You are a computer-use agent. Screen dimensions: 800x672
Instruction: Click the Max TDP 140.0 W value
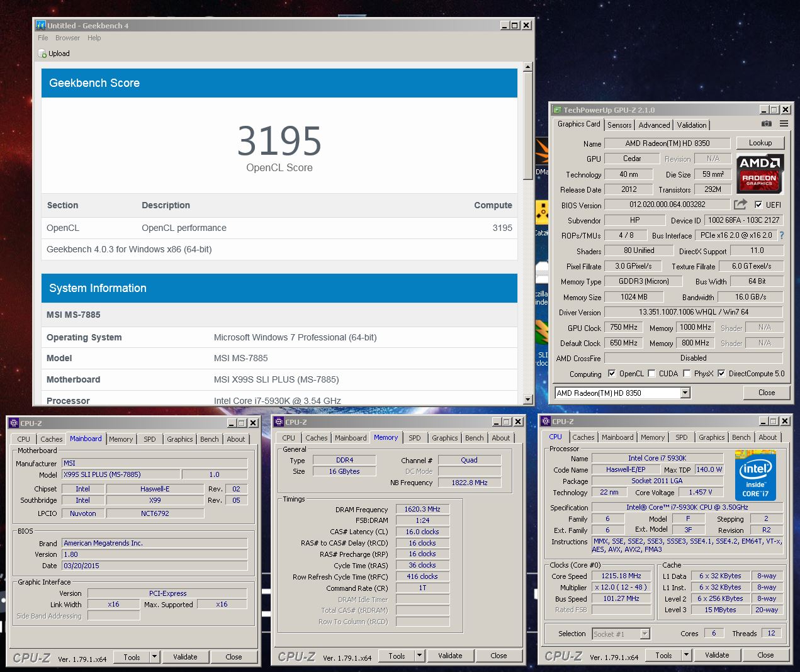point(709,469)
